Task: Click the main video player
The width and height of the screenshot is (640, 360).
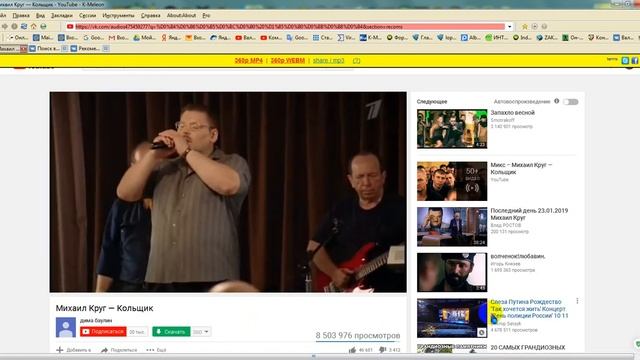Action: point(228,192)
